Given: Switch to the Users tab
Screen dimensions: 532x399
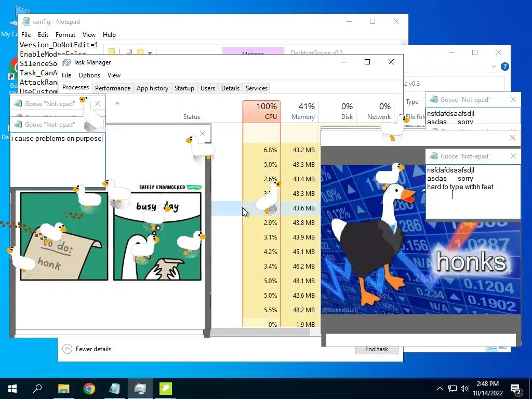Looking at the screenshot, I should (x=208, y=88).
